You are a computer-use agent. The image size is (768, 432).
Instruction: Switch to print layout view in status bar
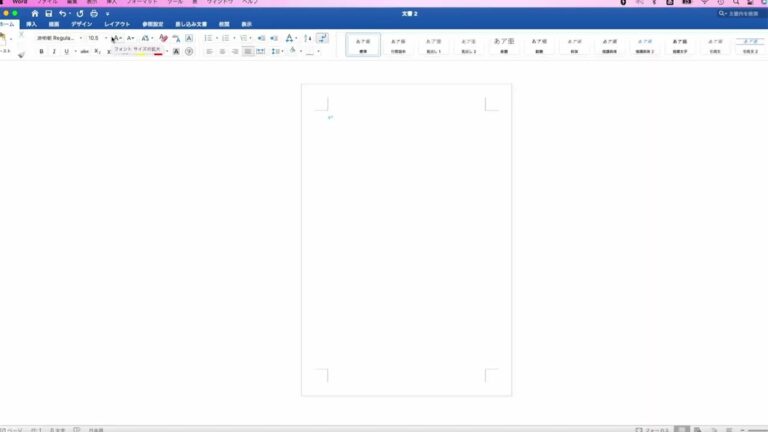[x=682, y=430]
